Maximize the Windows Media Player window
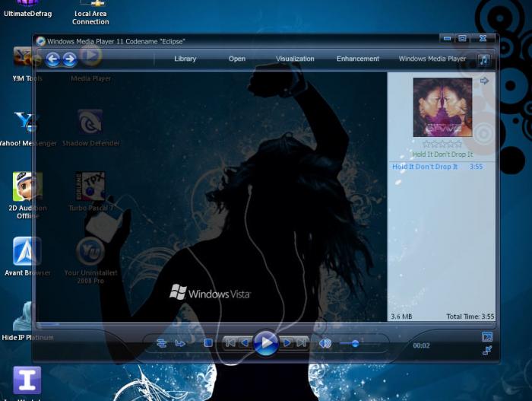532x401 pixels. [x=462, y=38]
